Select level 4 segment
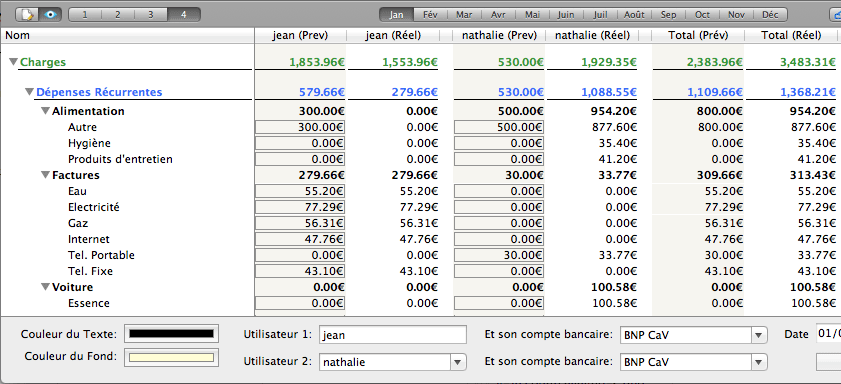Image resolution: width=841 pixels, height=384 pixels. pos(183,14)
